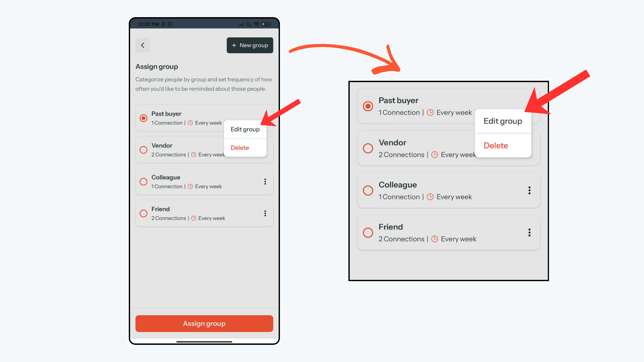Image resolution: width=644 pixels, height=362 pixels.
Task: Choose Edit group in the phone's popup menu
Action: [245, 129]
